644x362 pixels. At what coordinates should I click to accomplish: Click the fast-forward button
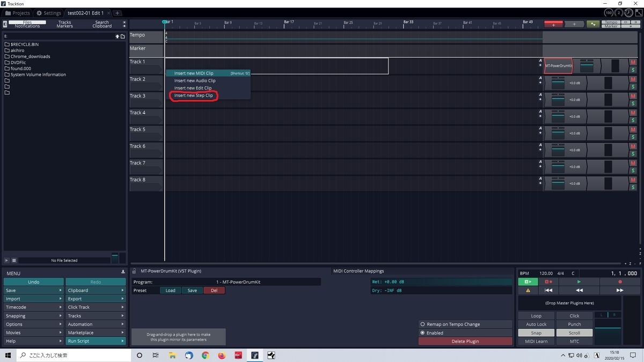point(620,290)
